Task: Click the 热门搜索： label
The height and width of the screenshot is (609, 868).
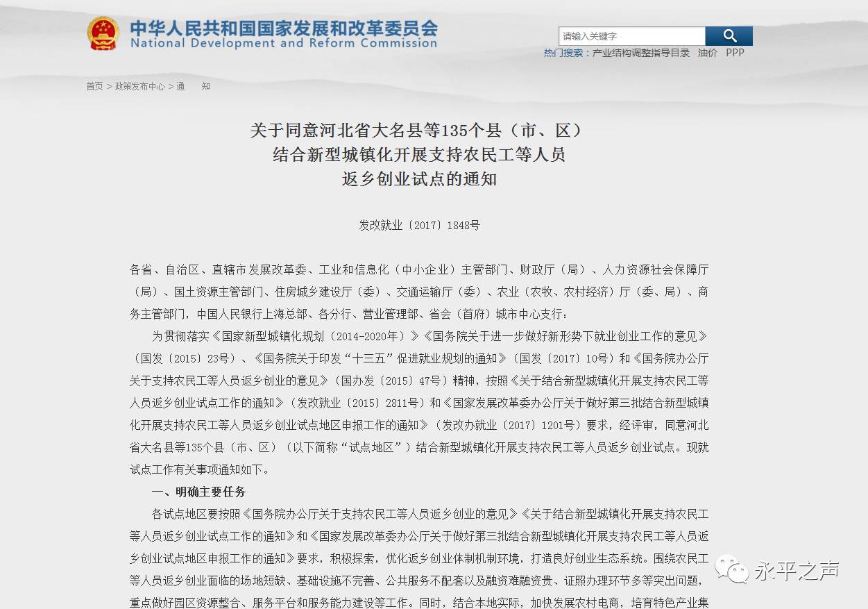Action: pyautogui.click(x=568, y=53)
